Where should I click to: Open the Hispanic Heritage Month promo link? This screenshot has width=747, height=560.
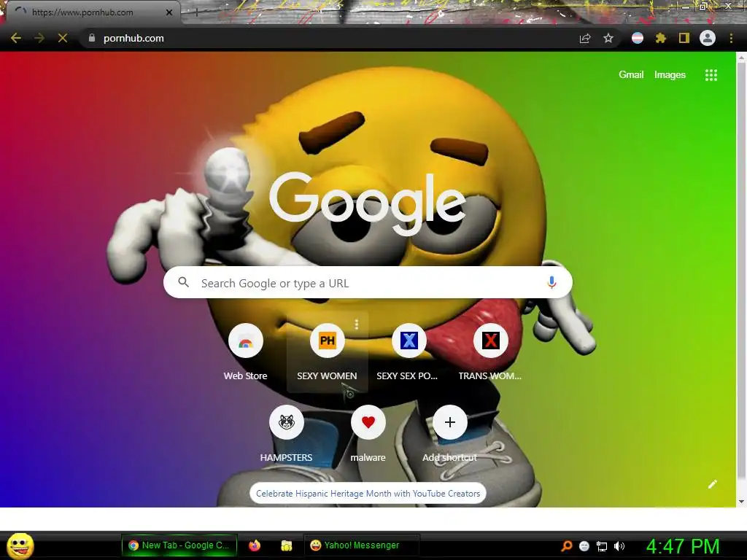[368, 494]
